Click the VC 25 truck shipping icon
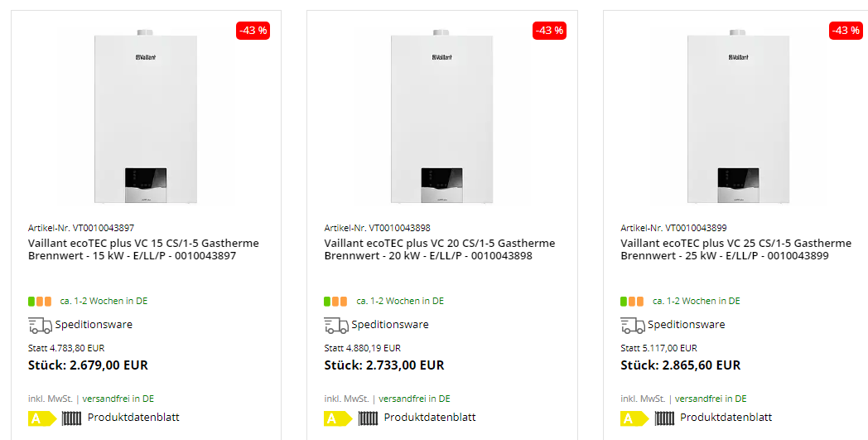Screen dimensions: 868x440 click(632, 325)
